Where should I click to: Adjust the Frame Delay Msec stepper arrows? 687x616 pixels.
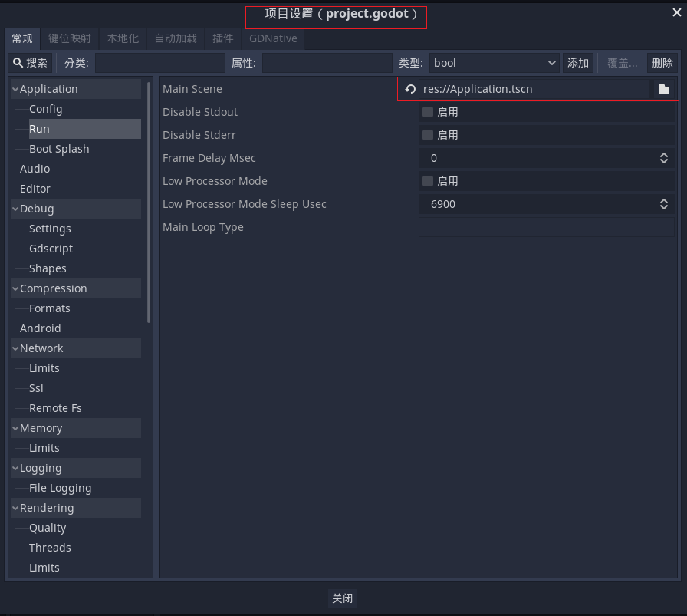tap(664, 158)
